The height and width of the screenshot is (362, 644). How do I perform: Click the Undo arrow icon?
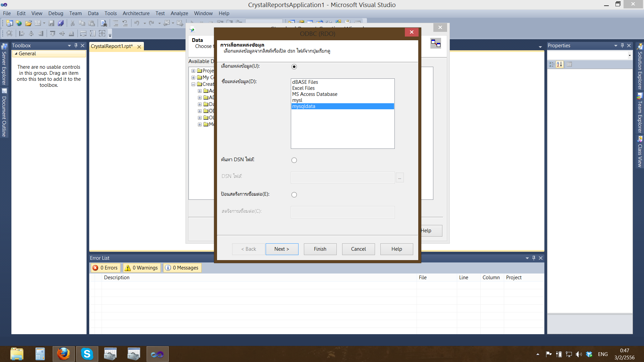tap(137, 23)
